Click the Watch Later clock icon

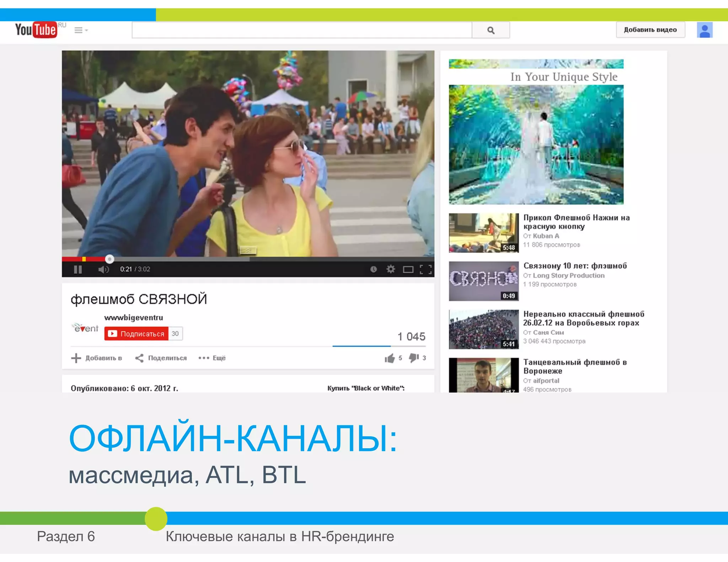coord(373,269)
